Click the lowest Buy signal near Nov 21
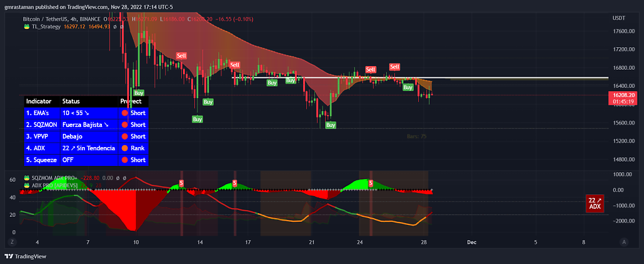 (331, 125)
